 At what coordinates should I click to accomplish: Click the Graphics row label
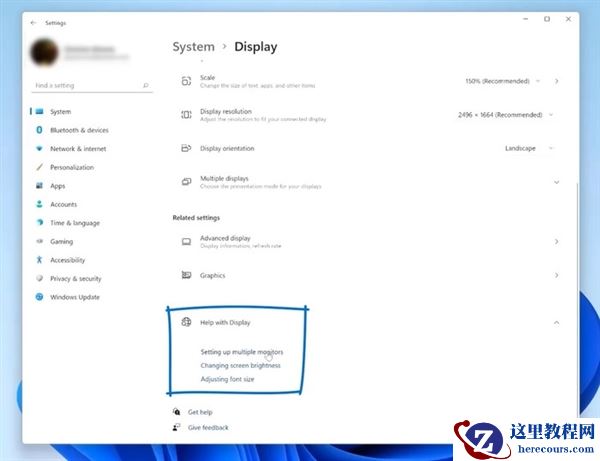coord(212,275)
